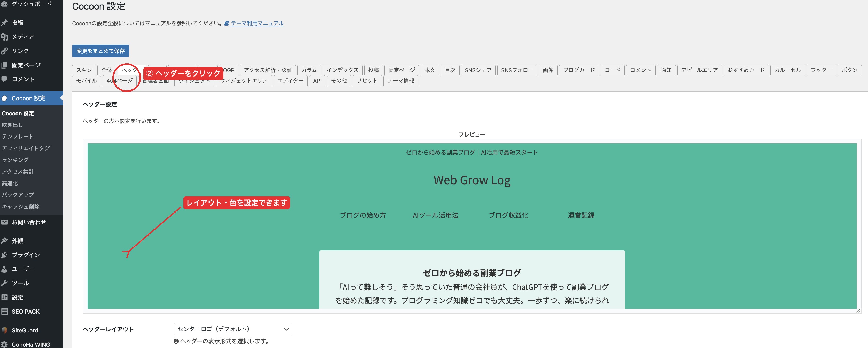The height and width of the screenshot is (348, 868).
Task: Open the テーマ利用マニュアル link
Action: pyautogui.click(x=257, y=23)
